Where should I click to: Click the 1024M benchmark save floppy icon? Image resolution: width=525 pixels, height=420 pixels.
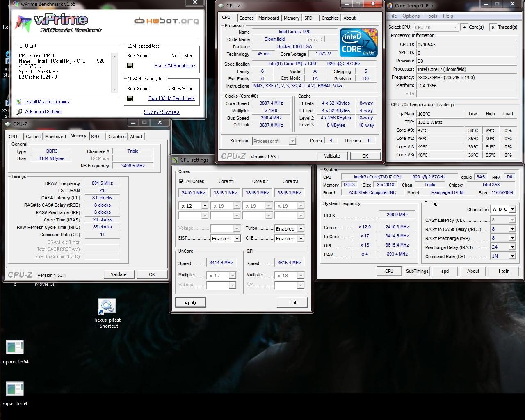(x=130, y=98)
